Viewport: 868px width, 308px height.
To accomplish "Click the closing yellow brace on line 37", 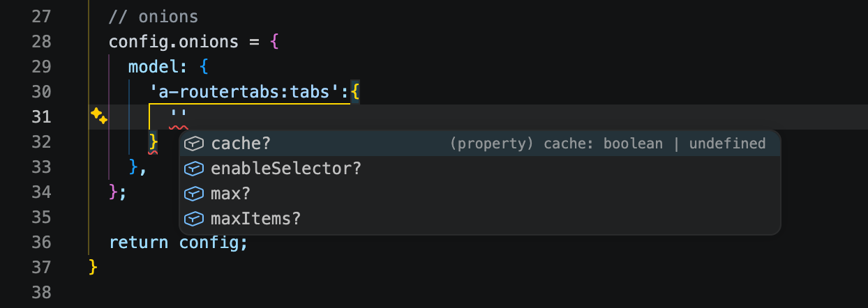I will coord(94,268).
